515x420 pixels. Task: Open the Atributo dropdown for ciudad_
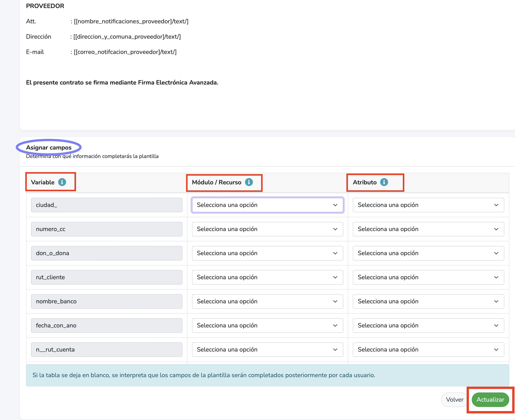[x=428, y=205]
